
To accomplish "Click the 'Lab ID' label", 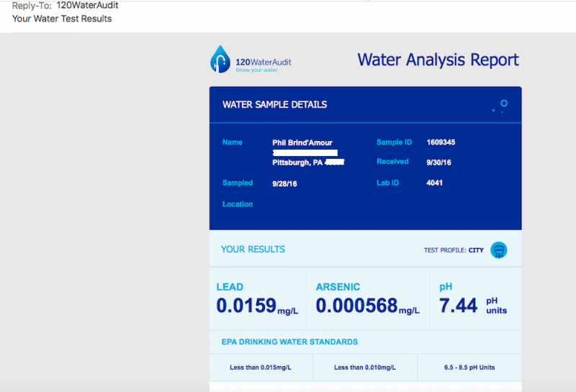I will [387, 183].
